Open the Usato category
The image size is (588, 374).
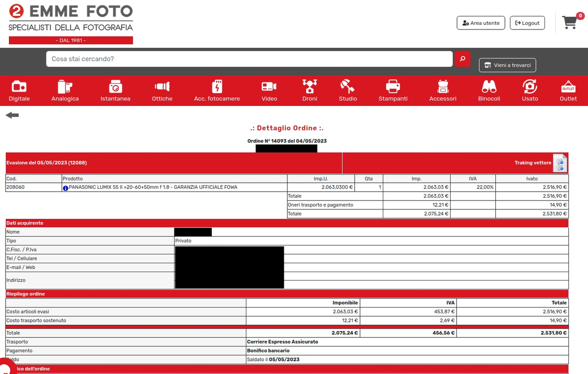(x=530, y=91)
